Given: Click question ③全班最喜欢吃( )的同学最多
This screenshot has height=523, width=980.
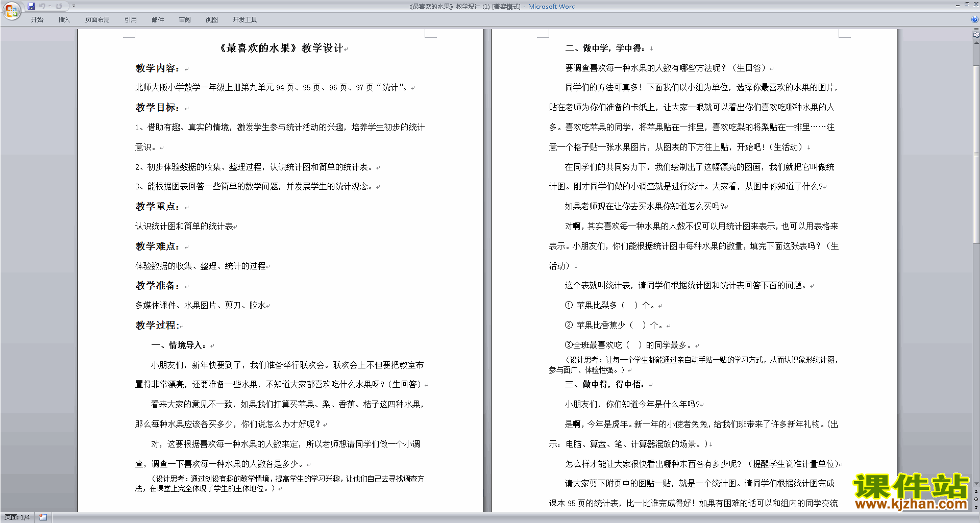Looking at the screenshot, I should (x=629, y=345).
